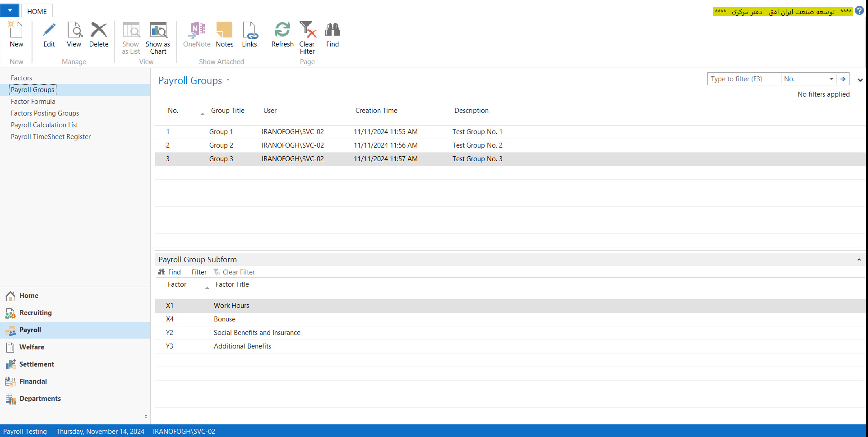Click the date in status bar
Screen dimensions: 868x437
point(100,432)
